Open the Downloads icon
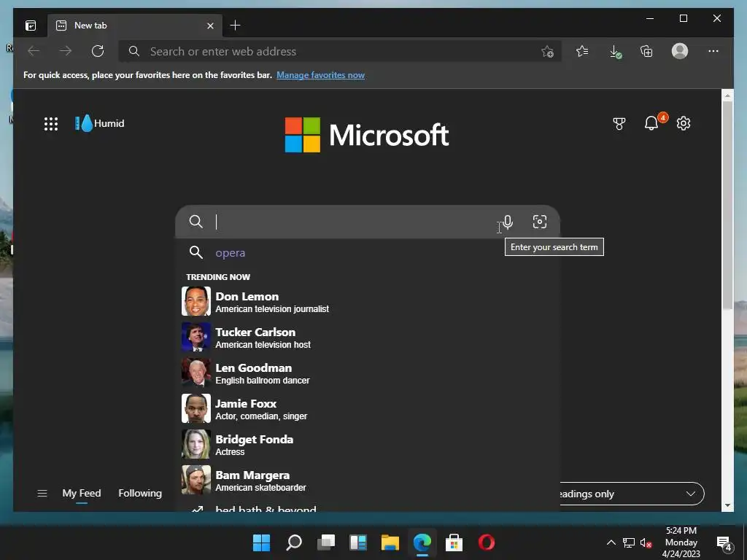This screenshot has width=747, height=560. click(615, 52)
